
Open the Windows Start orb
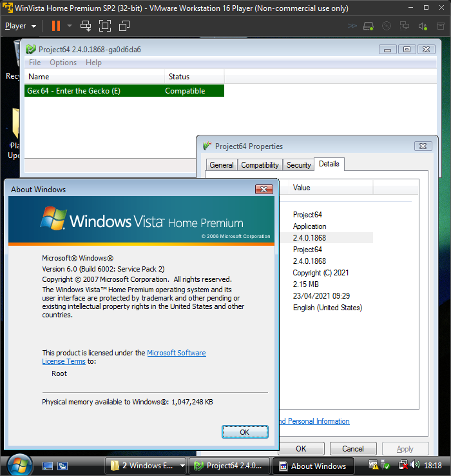(19, 465)
